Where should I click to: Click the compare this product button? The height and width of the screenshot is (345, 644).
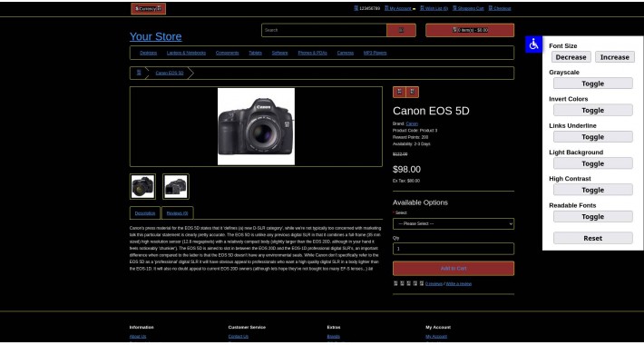413,92
